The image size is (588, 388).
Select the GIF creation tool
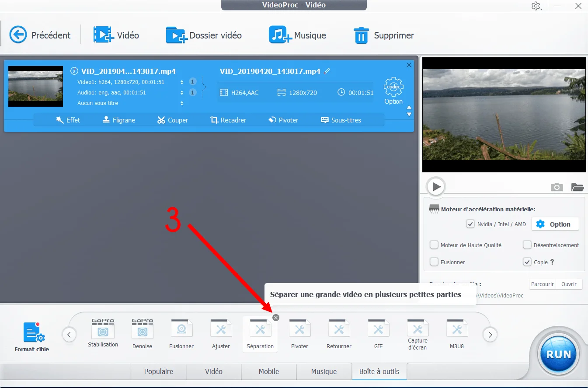[x=378, y=332]
